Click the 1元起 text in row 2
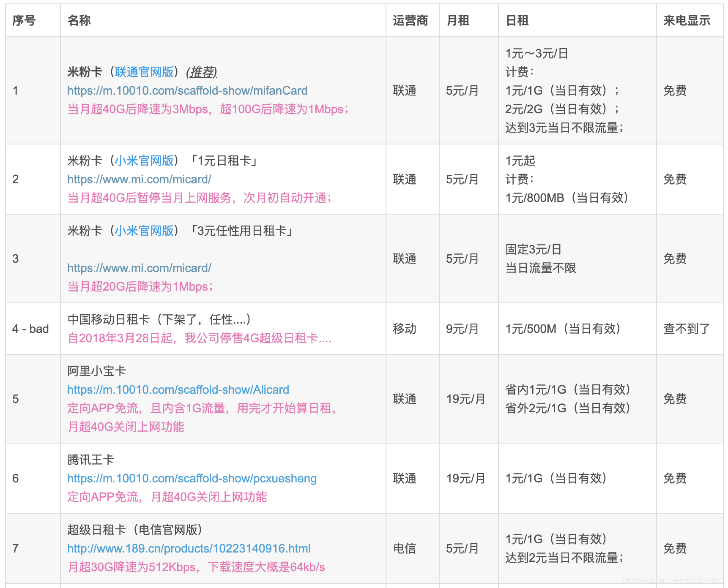The image size is (728, 588). [520, 161]
